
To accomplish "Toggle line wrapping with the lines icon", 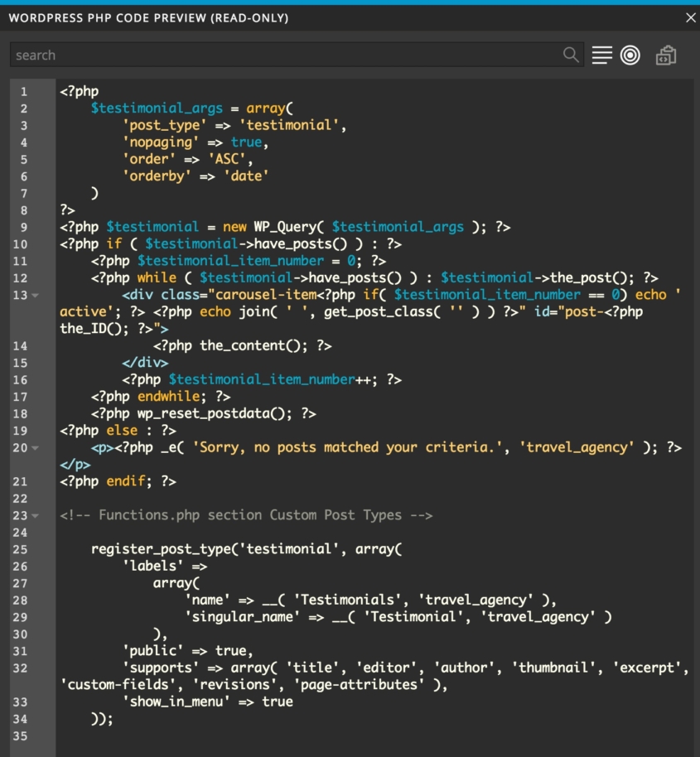I will (x=602, y=54).
